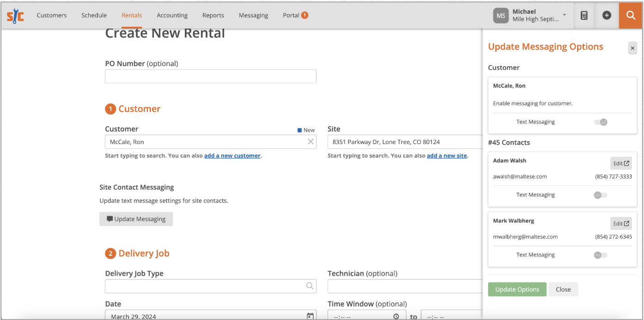Open the calculator icon in header
This screenshot has width=644, height=320.
pyautogui.click(x=584, y=15)
